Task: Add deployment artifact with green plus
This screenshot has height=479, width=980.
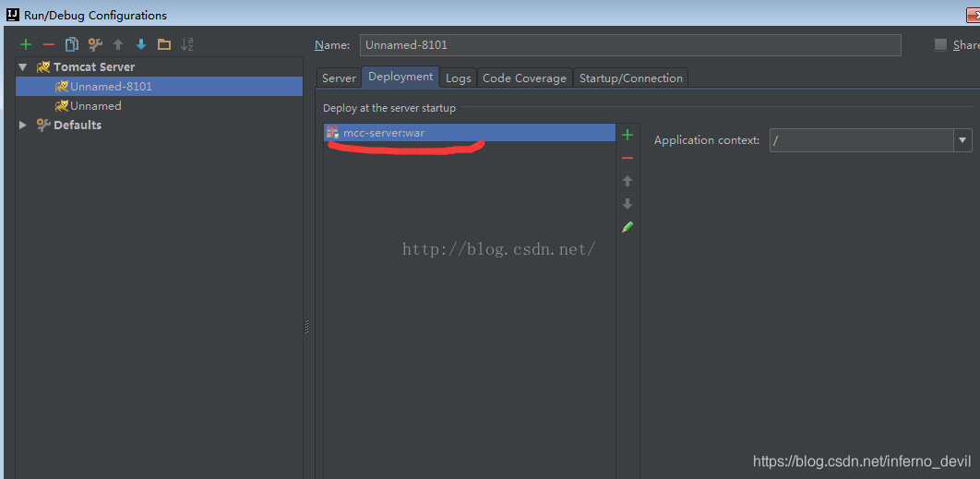Action: [x=627, y=135]
